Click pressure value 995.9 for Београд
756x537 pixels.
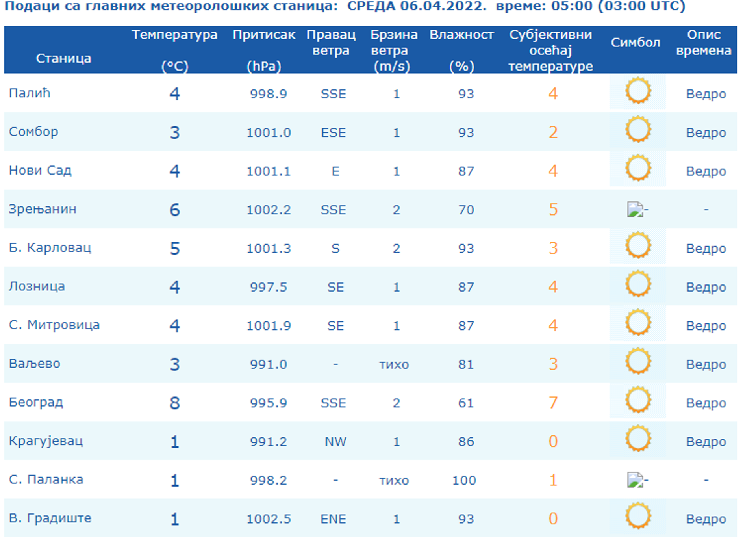pyautogui.click(x=269, y=403)
